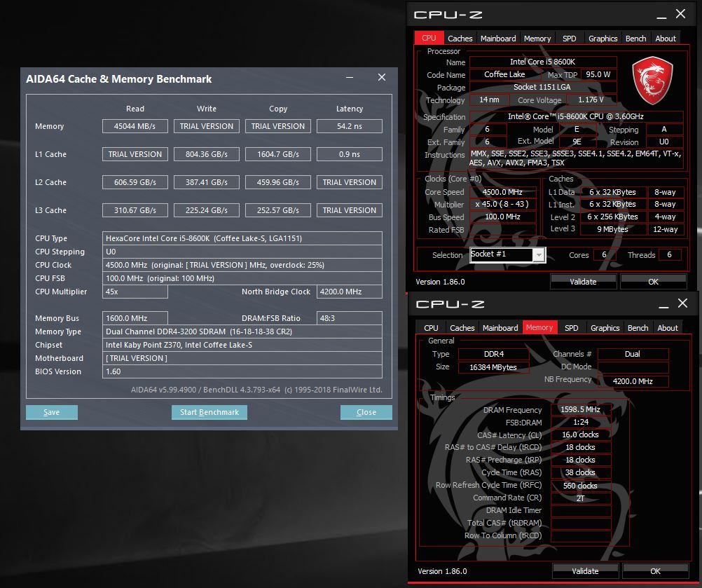Click Validate in lower CPU-Z window

[585, 571]
